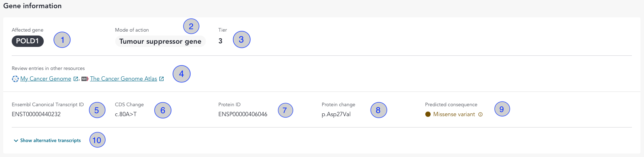Click the brown Missense variant color dot
The image size is (644, 157).
click(428, 114)
